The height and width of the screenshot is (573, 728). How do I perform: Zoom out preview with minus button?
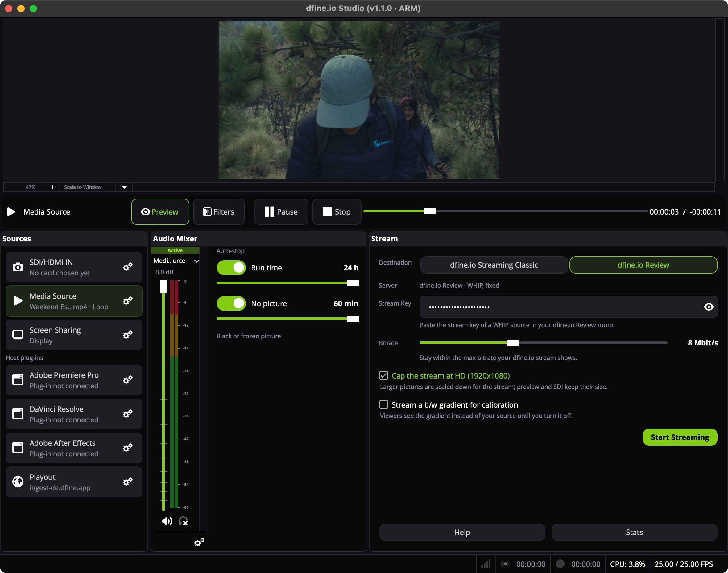pyautogui.click(x=9, y=187)
